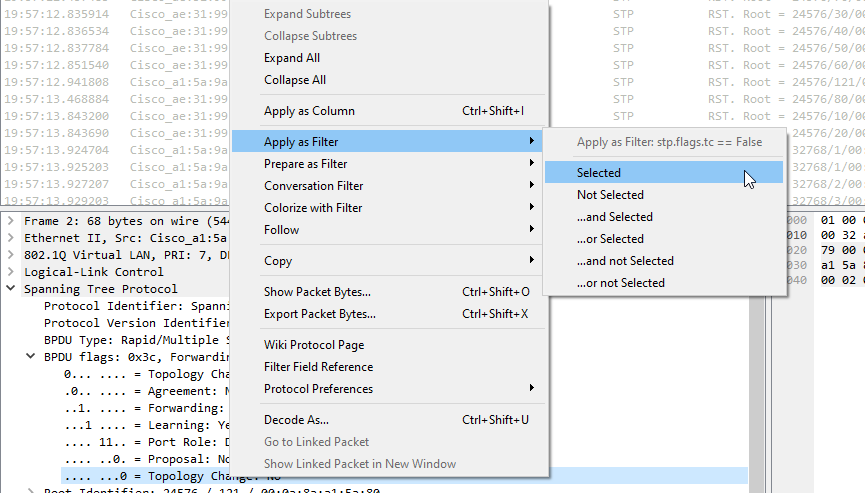Collapse the BPDU flags subtree

[x=30, y=357]
